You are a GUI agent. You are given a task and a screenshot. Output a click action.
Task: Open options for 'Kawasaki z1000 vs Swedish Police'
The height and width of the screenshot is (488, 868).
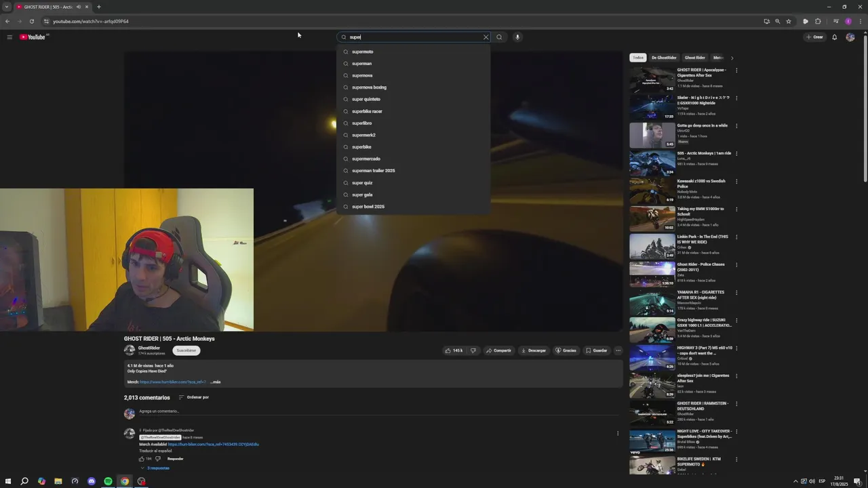pos(736,182)
